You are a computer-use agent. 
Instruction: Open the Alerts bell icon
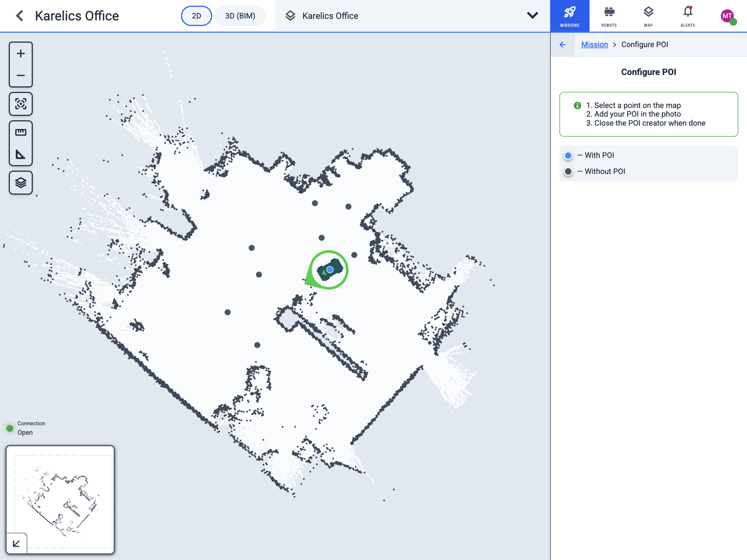point(687,16)
